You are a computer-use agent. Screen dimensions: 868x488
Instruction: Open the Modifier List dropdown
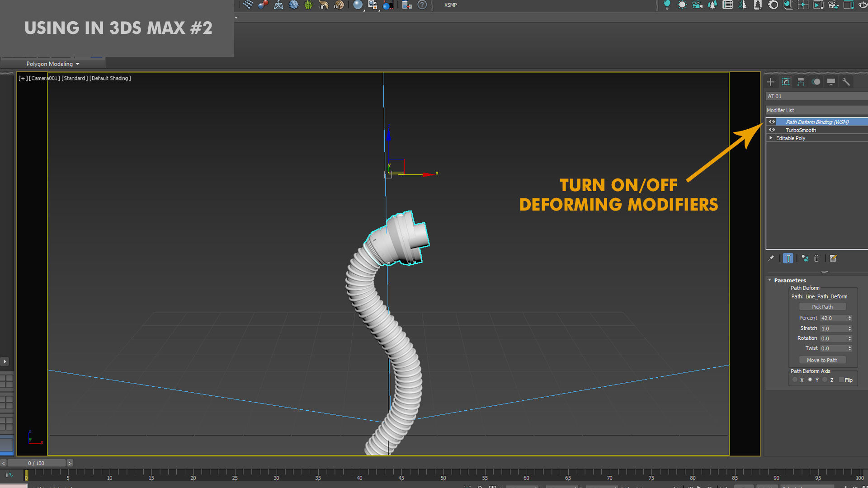[816, 110]
